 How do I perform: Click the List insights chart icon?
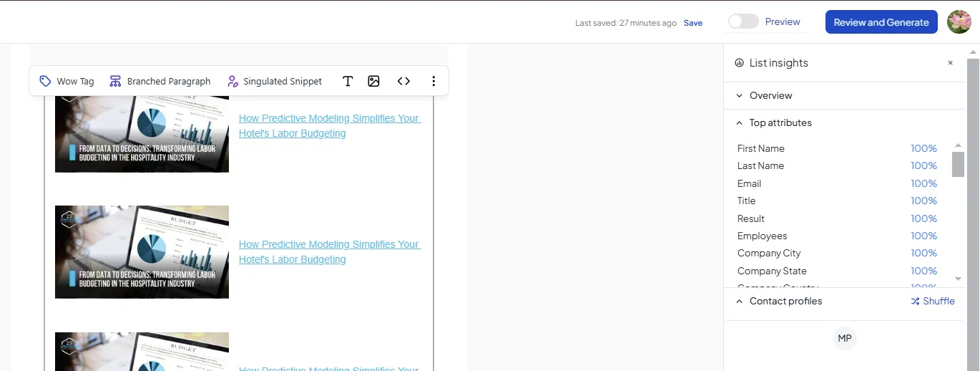tap(740, 63)
